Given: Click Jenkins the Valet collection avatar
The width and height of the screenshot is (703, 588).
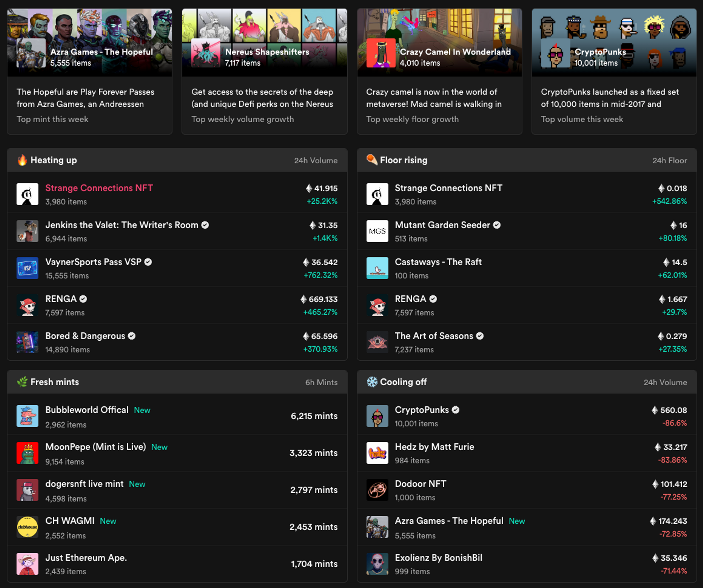Looking at the screenshot, I should (27, 231).
